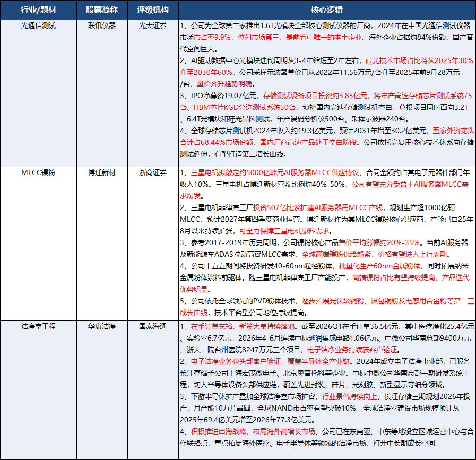Click red text 市占率9.9%，位列市场第三
Image resolution: width=476 pixels, height=460 pixels.
236,37
